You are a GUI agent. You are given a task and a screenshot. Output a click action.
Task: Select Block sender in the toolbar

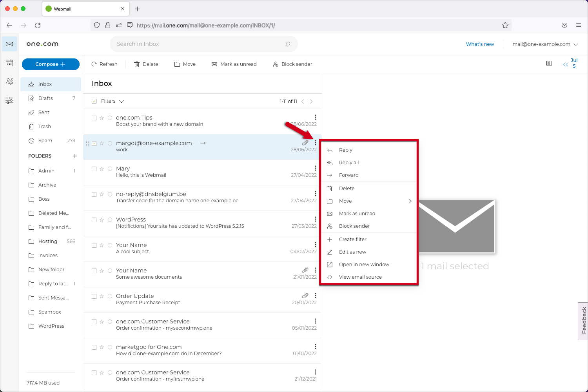tap(292, 64)
